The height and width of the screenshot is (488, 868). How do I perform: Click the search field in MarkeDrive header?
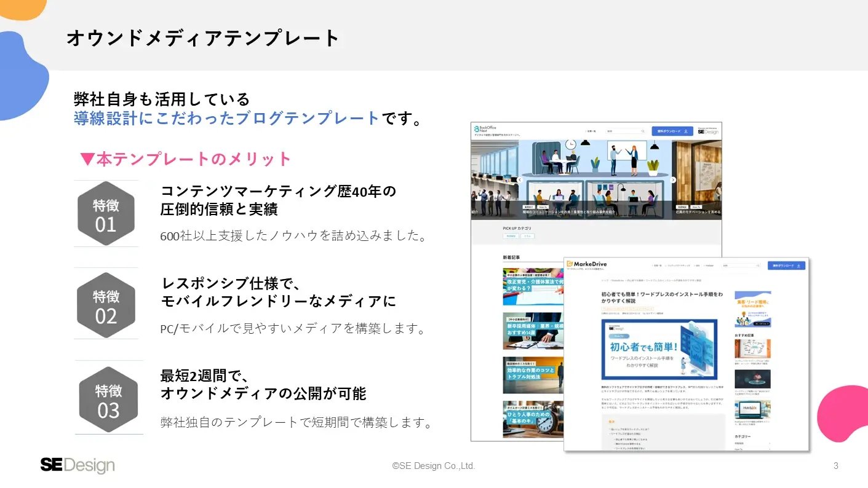741,266
